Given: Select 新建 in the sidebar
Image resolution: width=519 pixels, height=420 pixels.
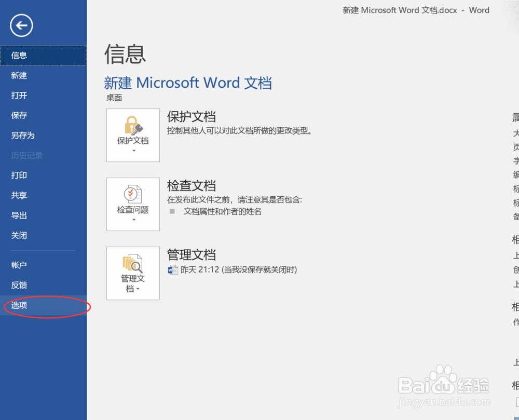Looking at the screenshot, I should [44, 75].
